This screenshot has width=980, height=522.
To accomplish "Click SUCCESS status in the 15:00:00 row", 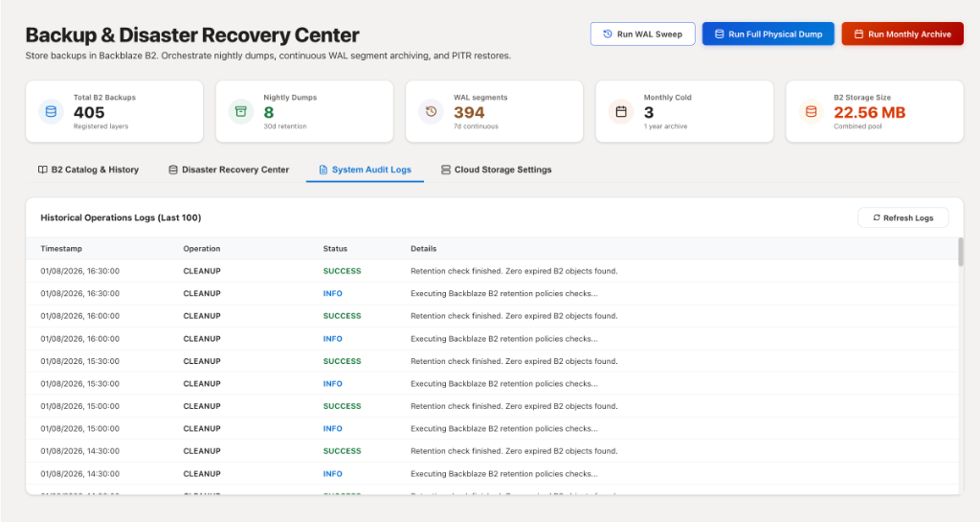I will point(342,406).
